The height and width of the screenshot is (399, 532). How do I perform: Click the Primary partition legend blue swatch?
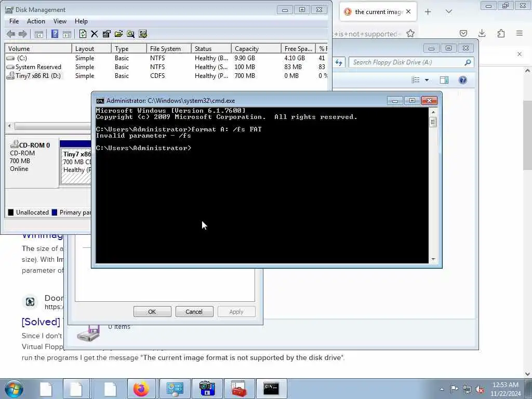coord(54,212)
